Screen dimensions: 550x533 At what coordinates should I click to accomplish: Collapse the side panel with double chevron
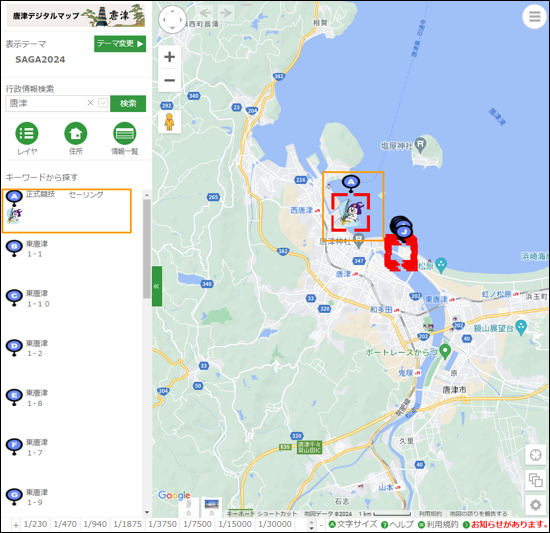(157, 286)
